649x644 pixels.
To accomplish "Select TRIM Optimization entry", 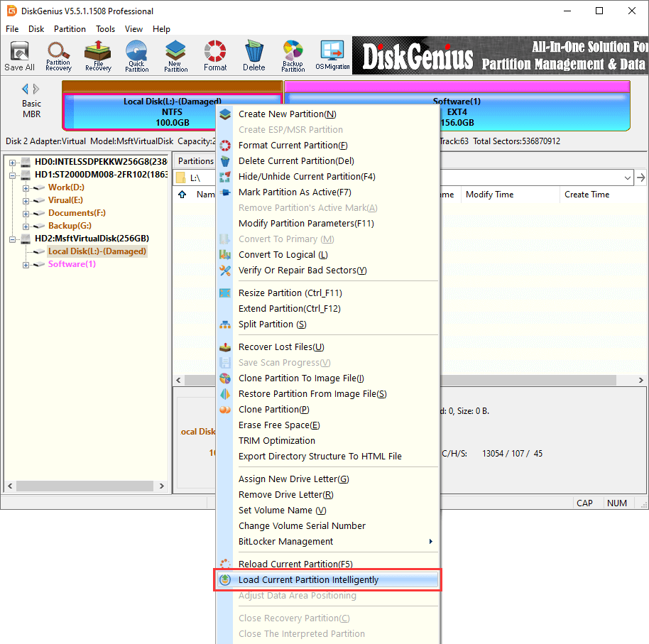I will [x=327, y=441].
